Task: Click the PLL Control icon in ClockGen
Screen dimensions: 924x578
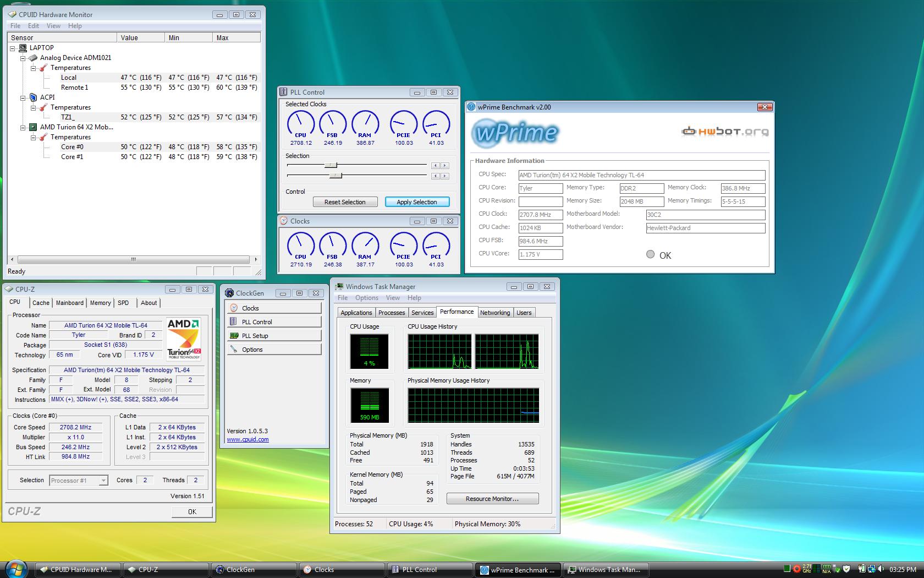Action: coord(234,322)
